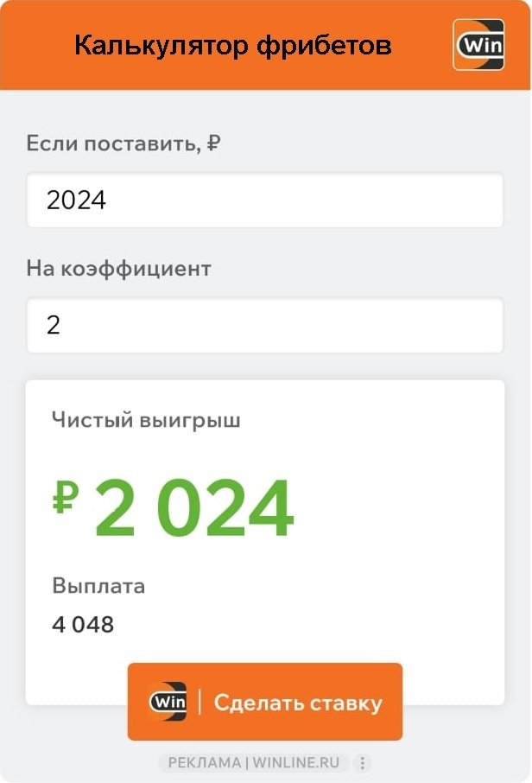Click the "РЕКЛАМА" ad label
This screenshot has height=783, width=532.
(205, 763)
